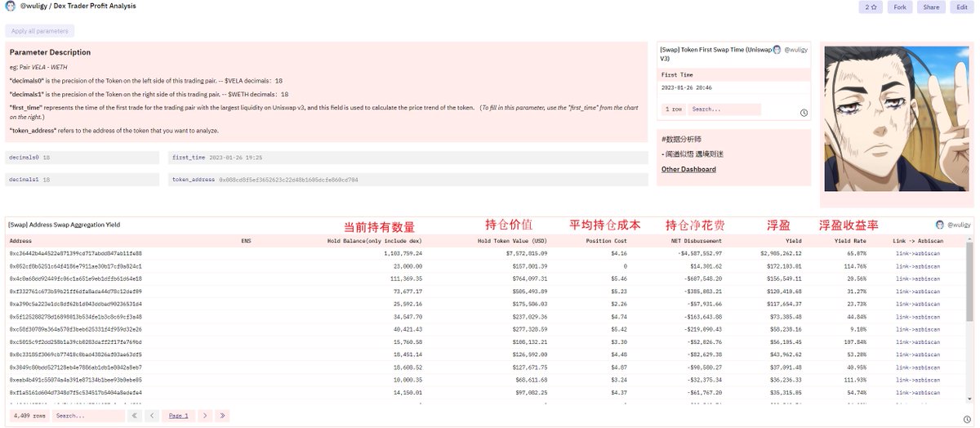The height and width of the screenshot is (428, 980).
Task: Sort by Position Cost column header
Action: [607, 241]
